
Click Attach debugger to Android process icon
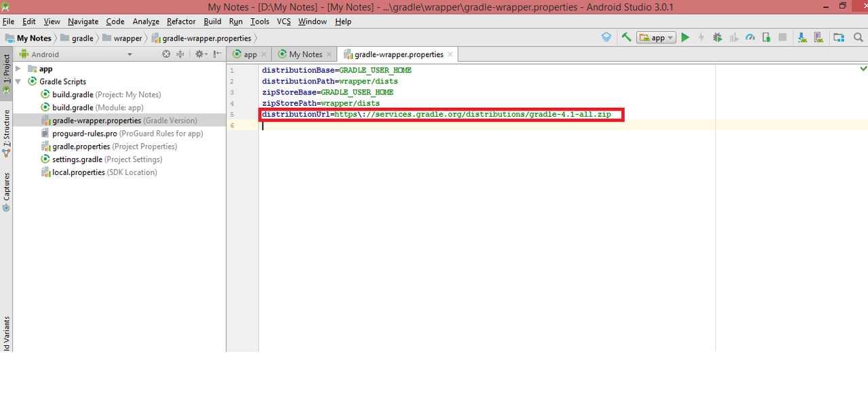(766, 38)
